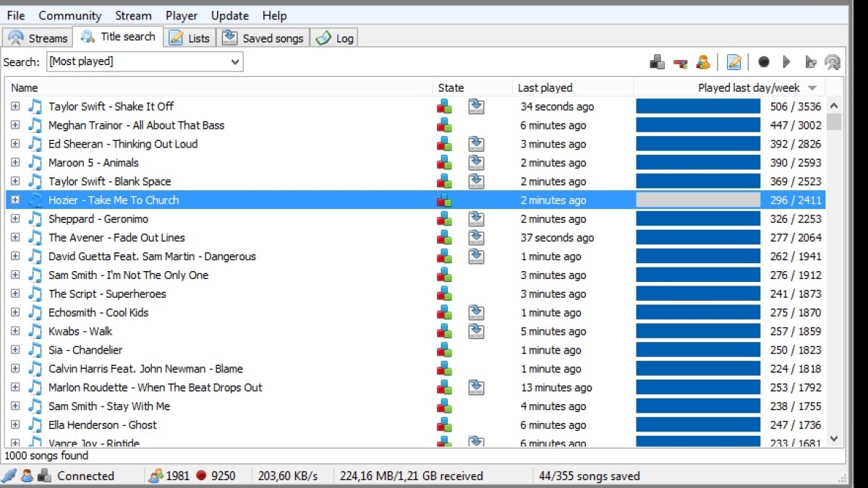Expand Taylor Swift - Shake It Off entry
Image resolution: width=868 pixels, height=488 pixels.
tap(15, 106)
